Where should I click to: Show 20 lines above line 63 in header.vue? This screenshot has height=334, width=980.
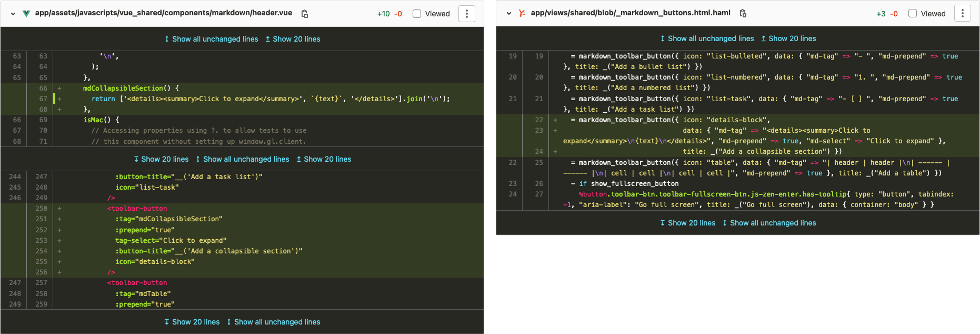click(x=293, y=39)
